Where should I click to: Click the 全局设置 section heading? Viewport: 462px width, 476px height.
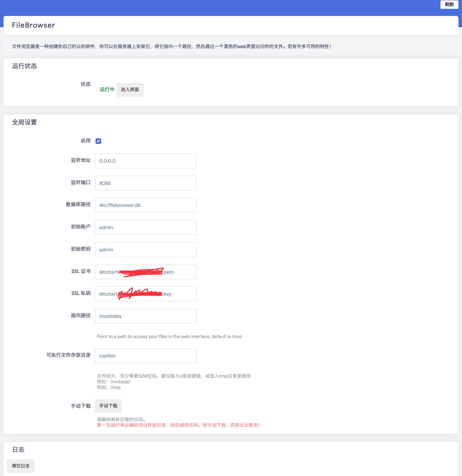(24, 122)
